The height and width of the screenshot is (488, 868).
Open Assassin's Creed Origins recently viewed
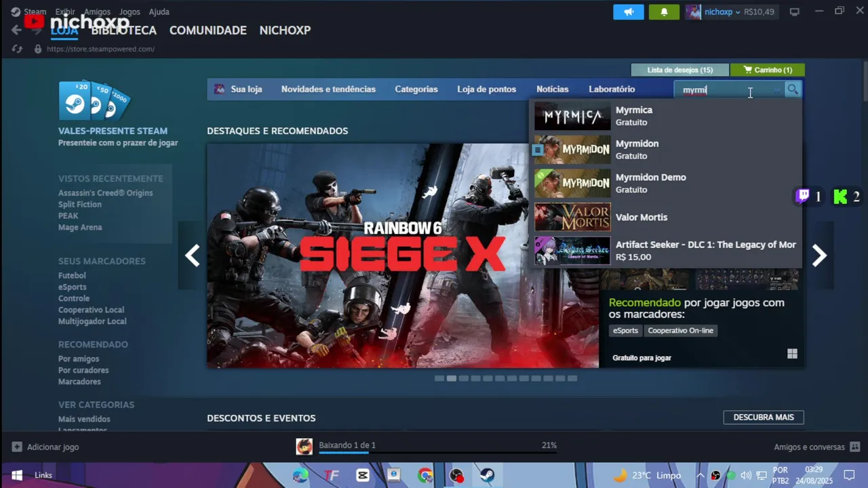[x=105, y=193]
